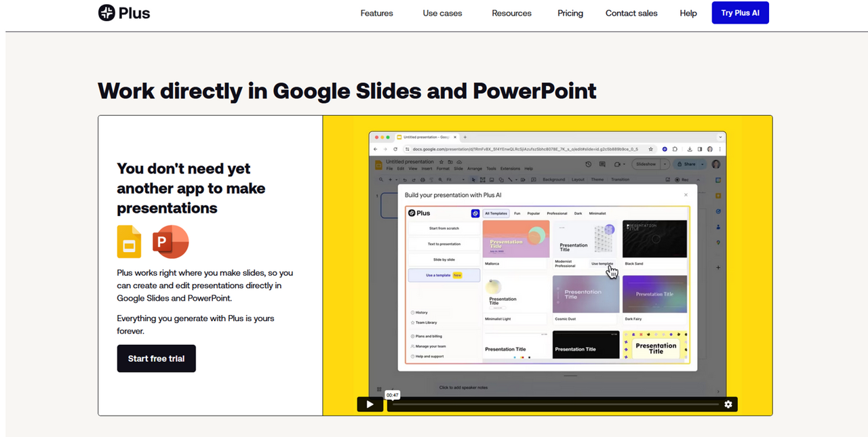Click the Google Meet camera icon in Slides

(617, 164)
